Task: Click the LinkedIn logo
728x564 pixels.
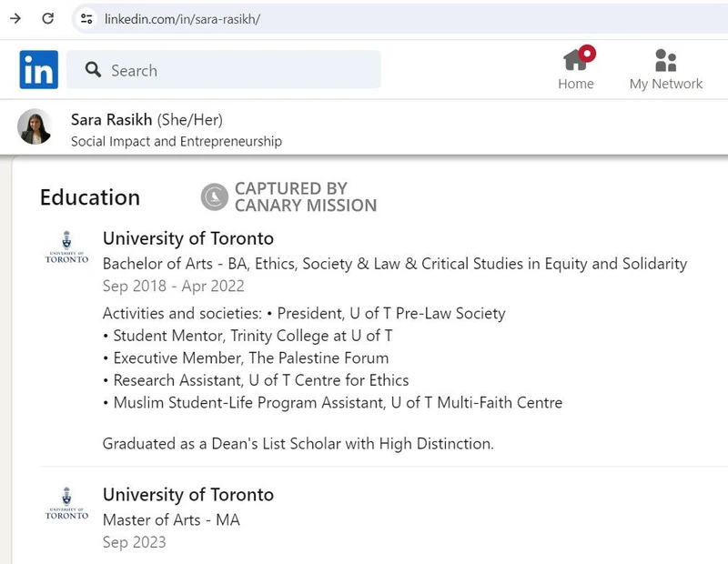Action: coord(39,70)
